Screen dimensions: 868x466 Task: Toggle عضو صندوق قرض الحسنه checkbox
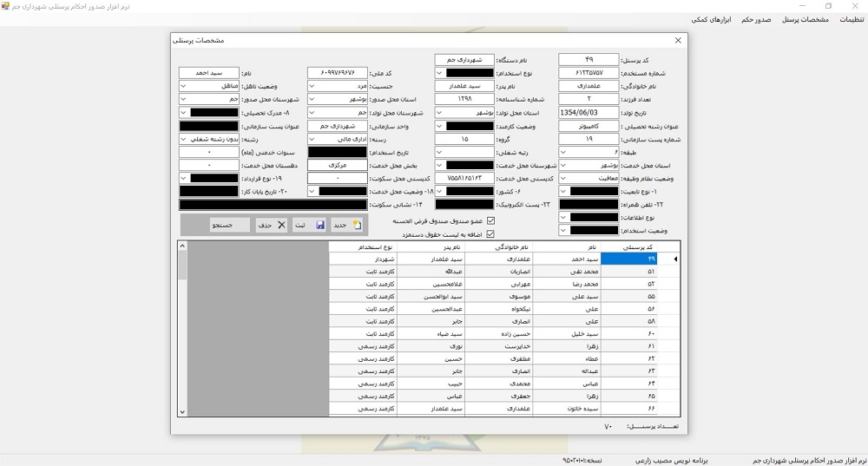click(x=490, y=221)
